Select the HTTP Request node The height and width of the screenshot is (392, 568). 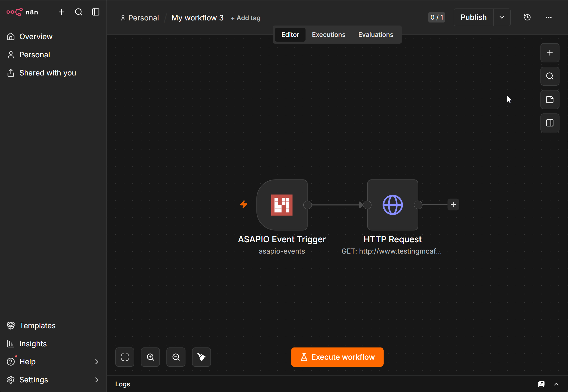pos(393,205)
